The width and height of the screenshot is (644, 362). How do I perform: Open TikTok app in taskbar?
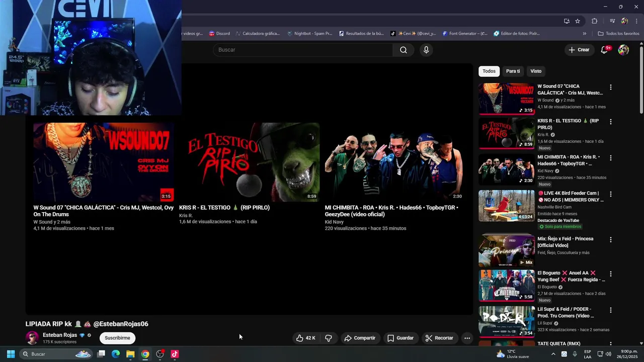(x=175, y=354)
